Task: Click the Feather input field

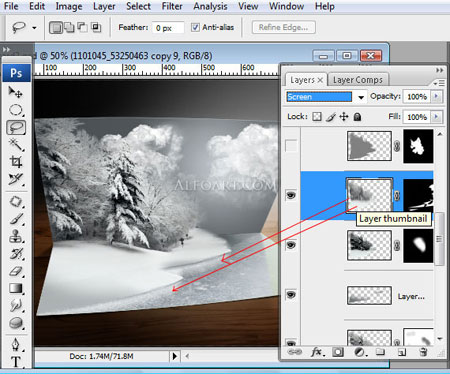Action: pyautogui.click(x=168, y=28)
